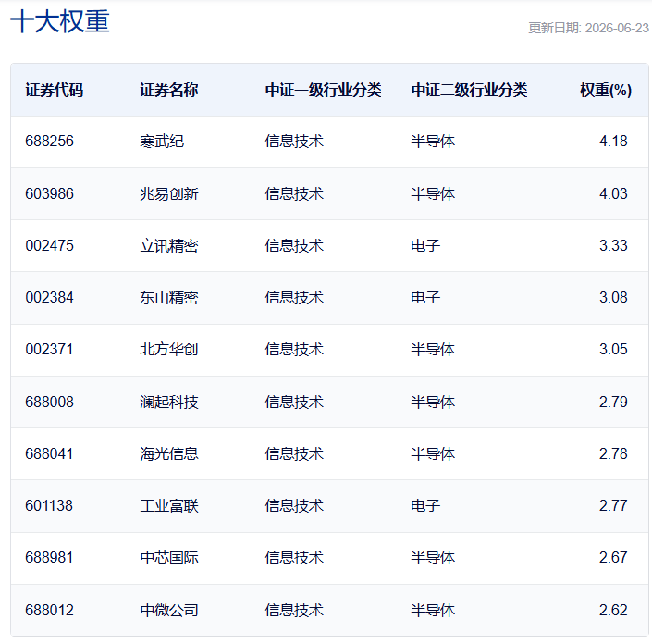Image resolution: width=652 pixels, height=644 pixels.
Task: Click weight value 2.78
Action: (x=613, y=454)
